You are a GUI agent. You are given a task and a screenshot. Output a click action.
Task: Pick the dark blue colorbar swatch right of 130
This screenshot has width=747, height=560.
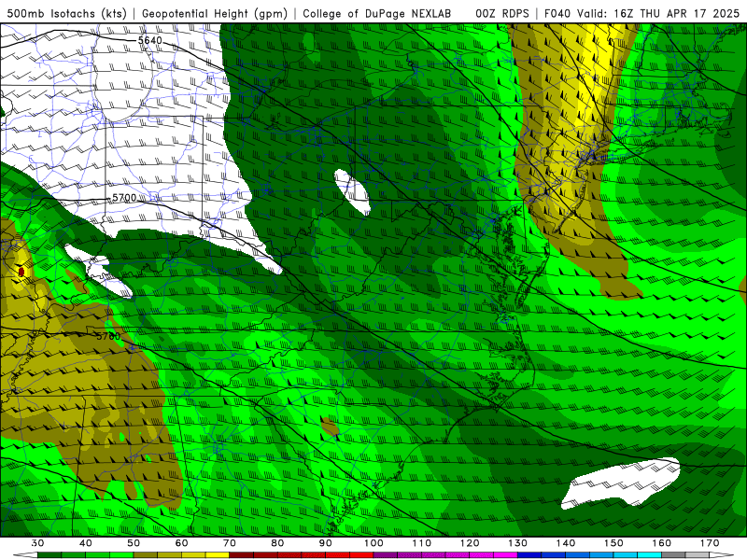click(x=529, y=555)
